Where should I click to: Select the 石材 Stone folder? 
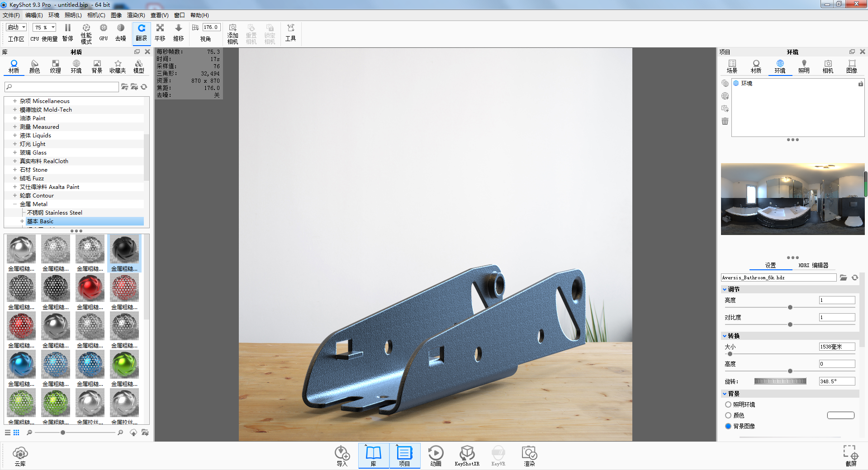pos(33,169)
